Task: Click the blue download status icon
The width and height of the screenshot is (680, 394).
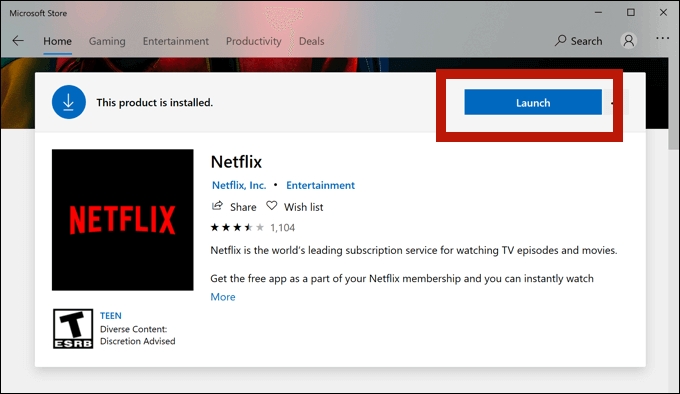Action: (x=69, y=102)
